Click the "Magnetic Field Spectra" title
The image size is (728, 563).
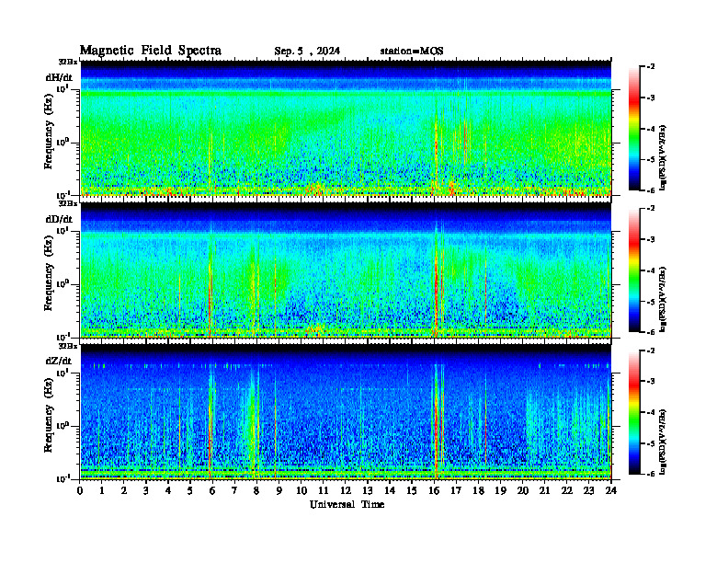(151, 51)
